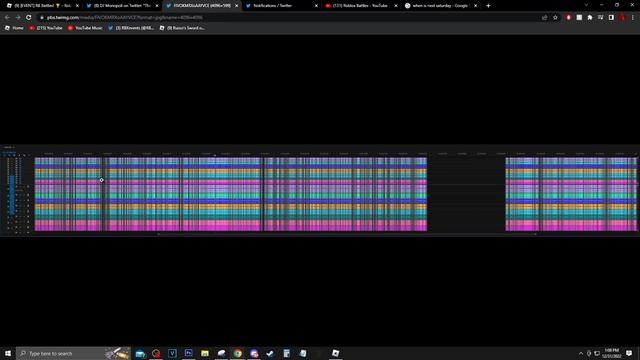Viewport: 640px width, 360px height.
Task: Open the Home bookmark
Action: click(14, 28)
